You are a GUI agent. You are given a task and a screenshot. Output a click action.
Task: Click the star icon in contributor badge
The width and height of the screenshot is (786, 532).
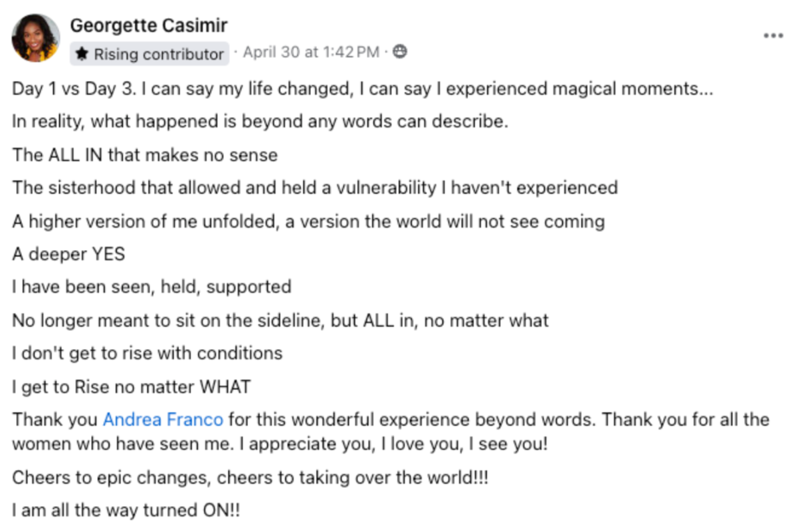[82, 54]
